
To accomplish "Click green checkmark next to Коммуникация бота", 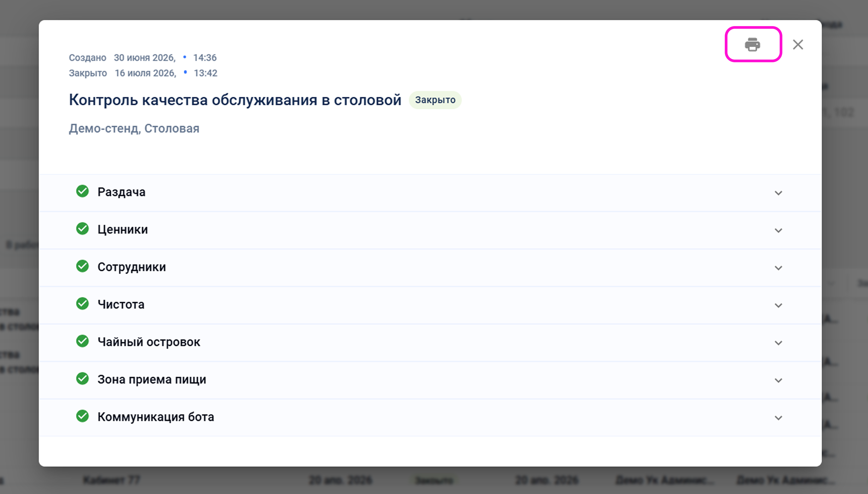I will tap(82, 416).
